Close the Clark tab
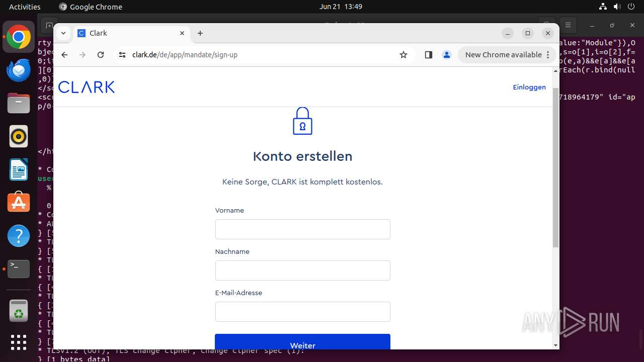The image size is (644, 362). [182, 33]
